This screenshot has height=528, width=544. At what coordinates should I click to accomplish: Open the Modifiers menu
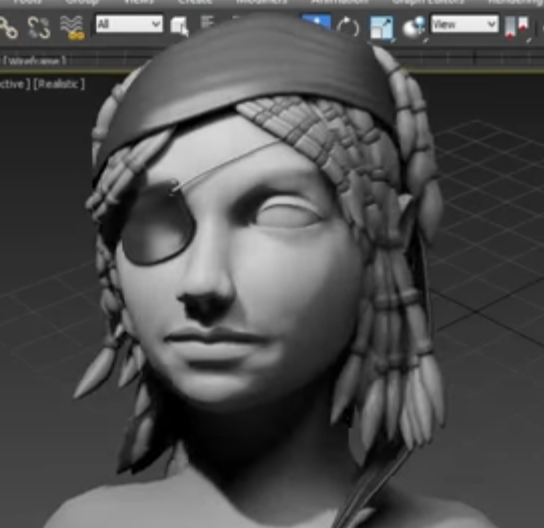coord(261,2)
